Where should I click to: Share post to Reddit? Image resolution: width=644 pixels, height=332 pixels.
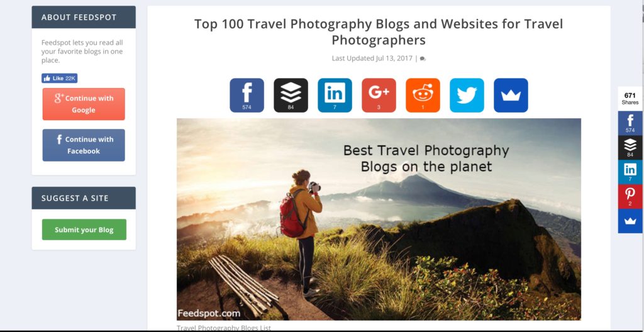[x=423, y=96]
